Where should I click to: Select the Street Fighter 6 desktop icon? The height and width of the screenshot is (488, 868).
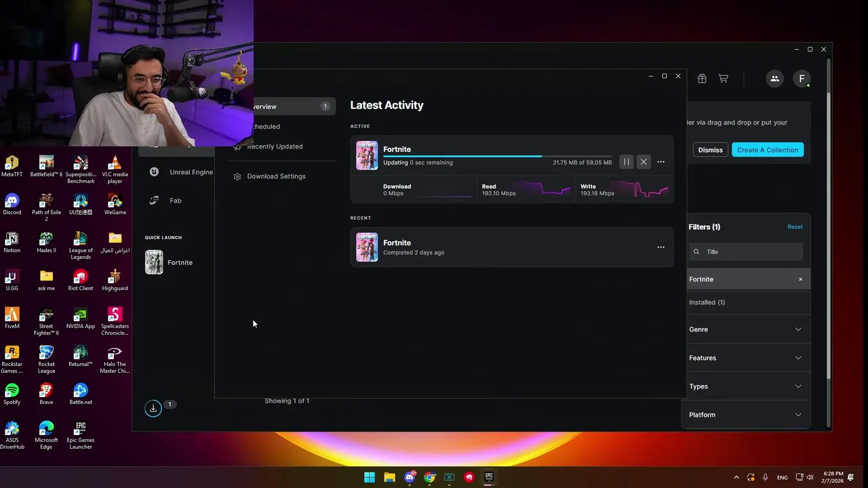46,321
